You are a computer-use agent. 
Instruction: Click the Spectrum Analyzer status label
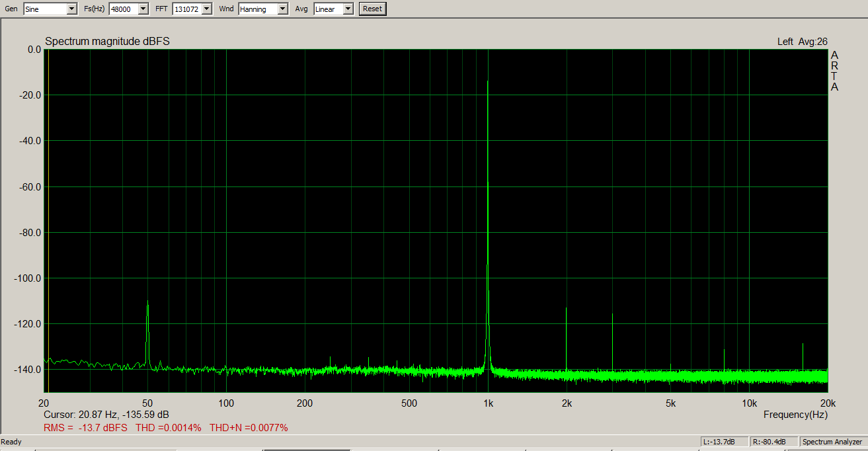click(832, 442)
